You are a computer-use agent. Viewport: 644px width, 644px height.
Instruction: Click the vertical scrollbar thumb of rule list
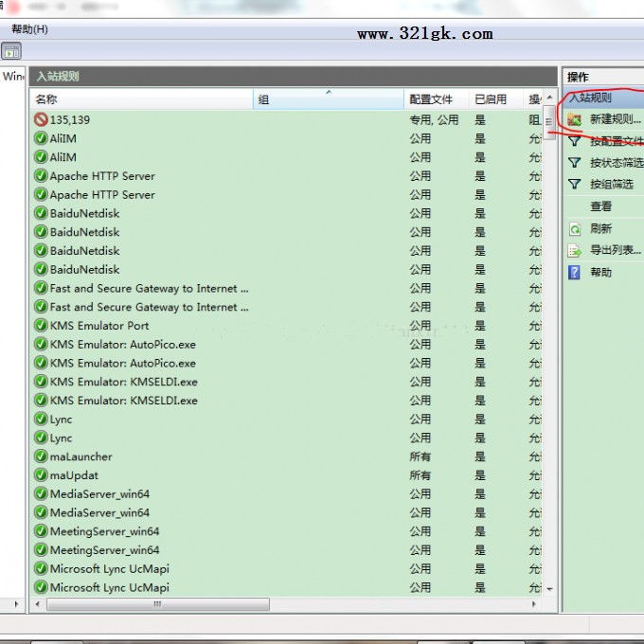coord(549,122)
